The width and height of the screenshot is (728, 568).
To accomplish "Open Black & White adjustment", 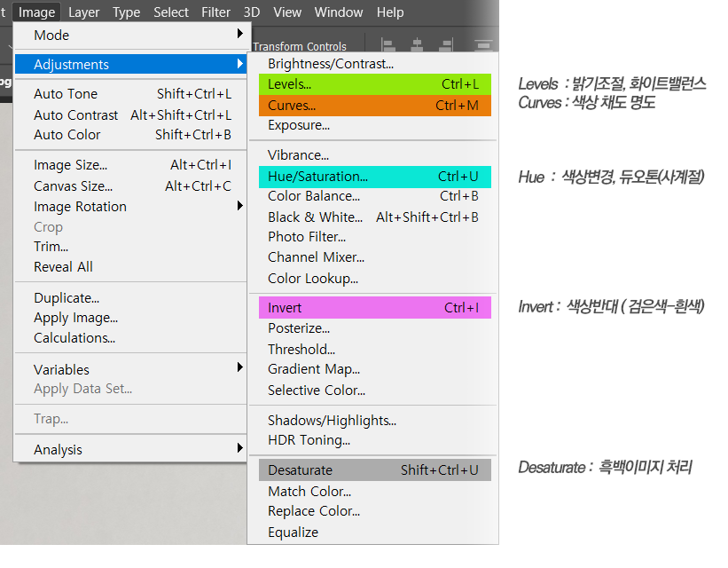I will [375, 217].
